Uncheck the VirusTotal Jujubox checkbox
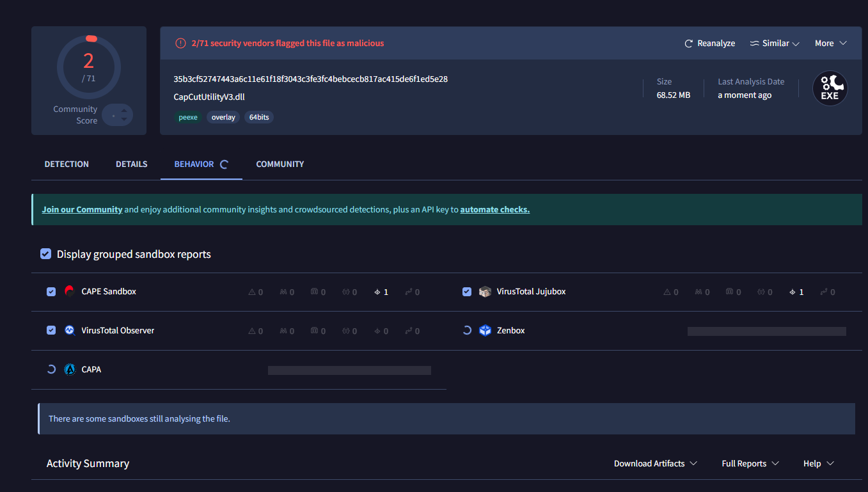 coord(467,291)
